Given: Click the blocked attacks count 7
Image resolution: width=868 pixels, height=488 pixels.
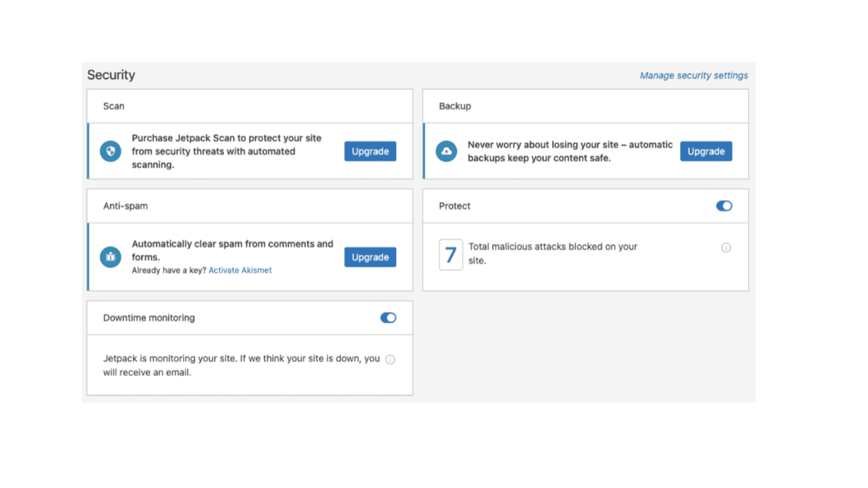Looking at the screenshot, I should coord(451,255).
